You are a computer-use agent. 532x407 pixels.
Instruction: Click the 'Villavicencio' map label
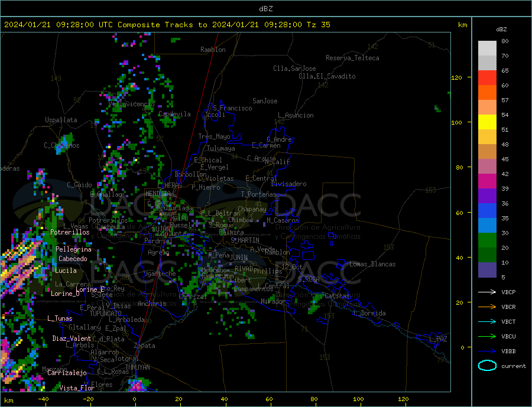click(131, 104)
